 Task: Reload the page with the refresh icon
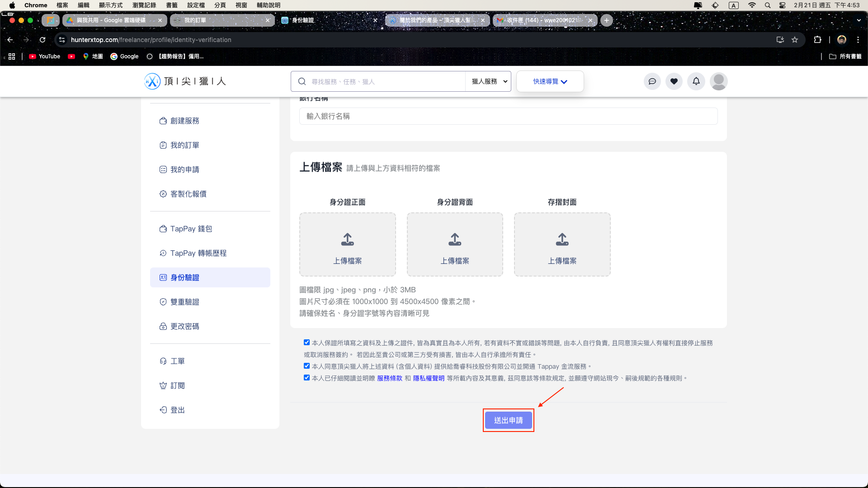click(42, 40)
